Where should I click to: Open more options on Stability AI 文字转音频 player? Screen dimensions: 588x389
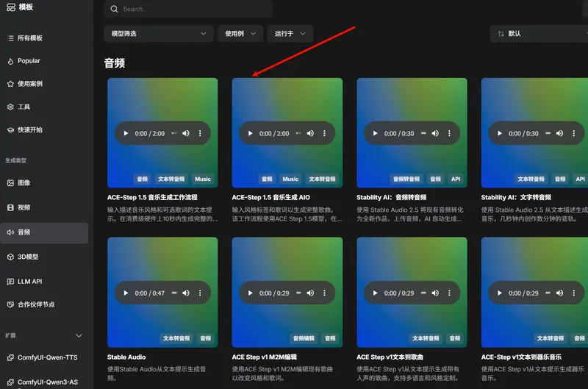pyautogui.click(x=574, y=133)
